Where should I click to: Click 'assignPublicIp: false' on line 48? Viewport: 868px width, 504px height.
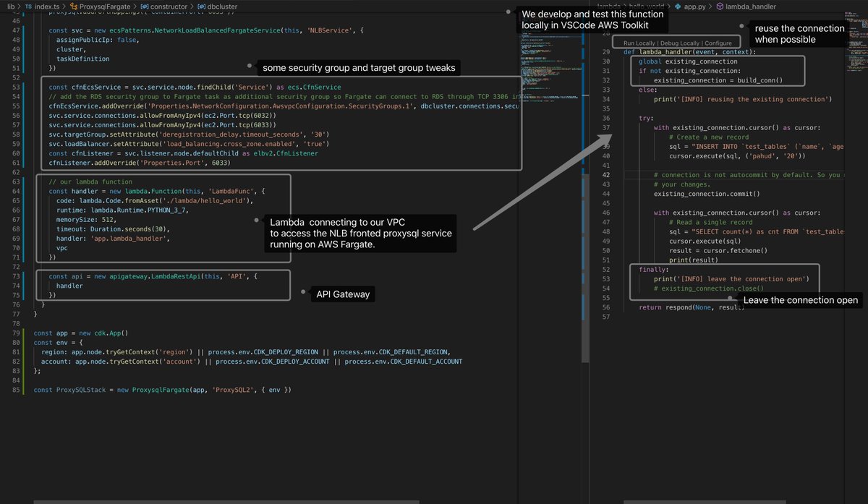pyautogui.click(x=95, y=41)
